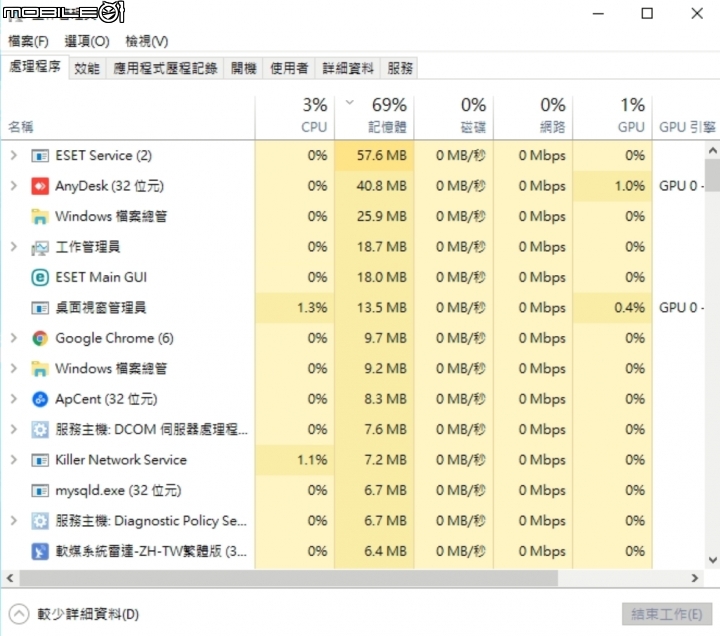Sort by the CPU column header
Screen dimensions: 720x636
295,117
